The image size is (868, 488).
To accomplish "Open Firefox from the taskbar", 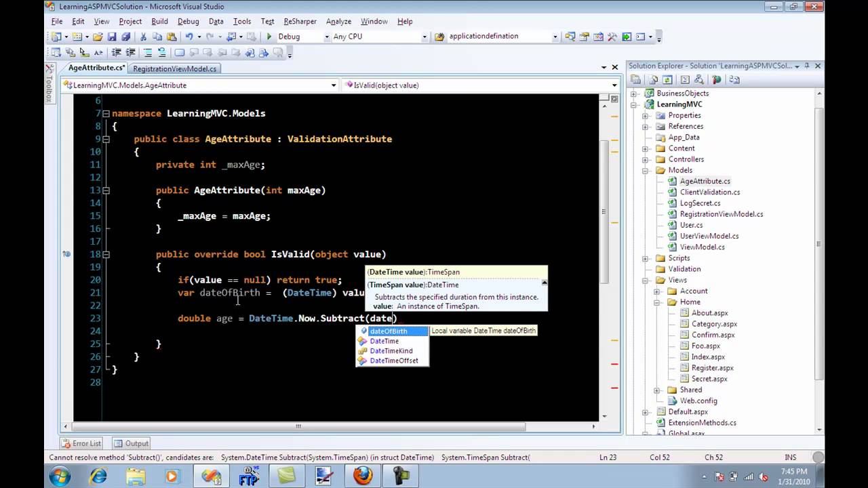I will pos(362,476).
